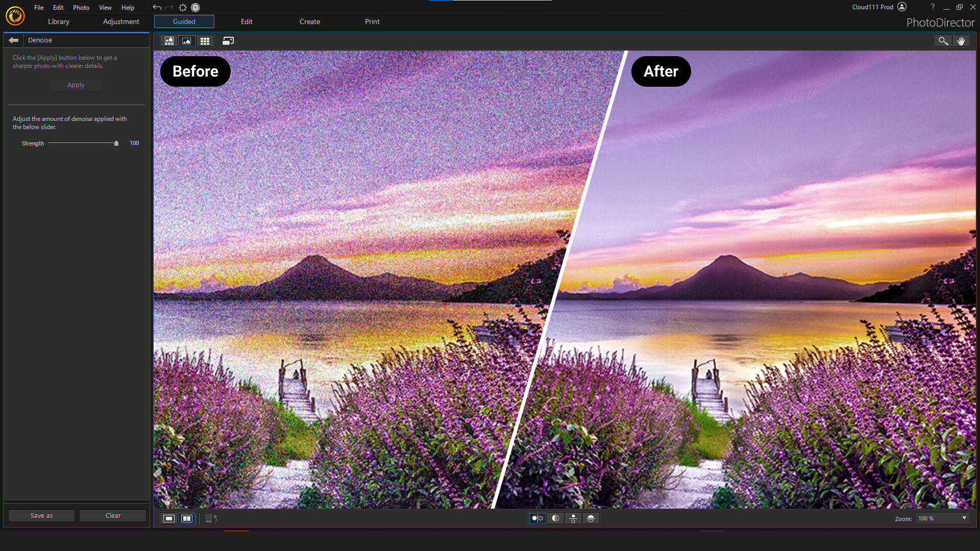Open the Photo menu

tap(81, 7)
